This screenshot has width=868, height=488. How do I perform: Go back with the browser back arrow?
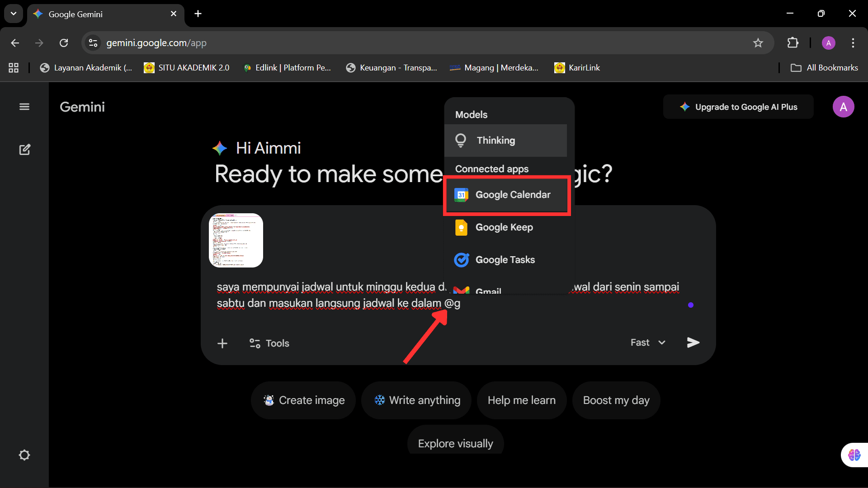point(15,43)
